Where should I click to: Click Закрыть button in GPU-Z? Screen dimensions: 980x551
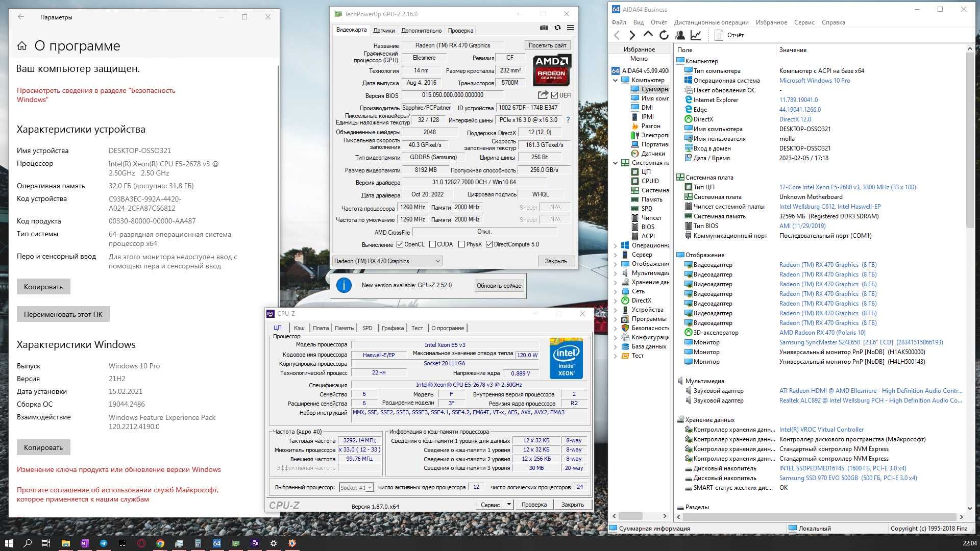coord(556,261)
